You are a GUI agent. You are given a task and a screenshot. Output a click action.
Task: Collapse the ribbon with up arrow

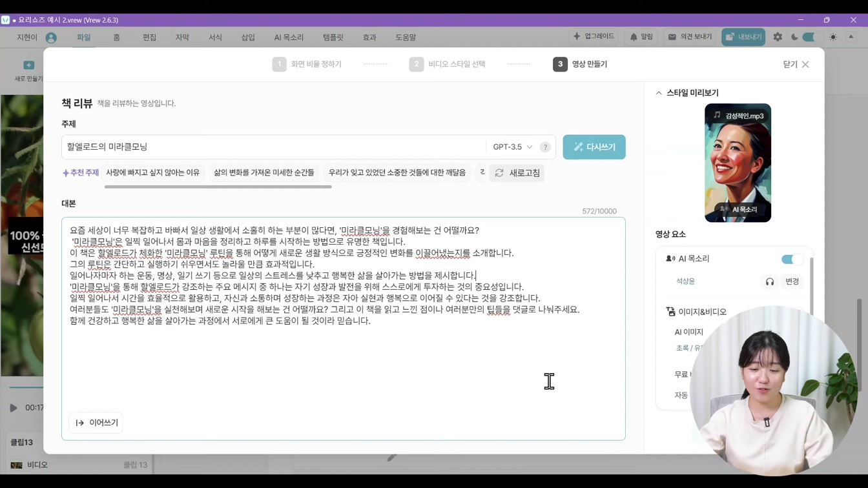[x=851, y=37]
